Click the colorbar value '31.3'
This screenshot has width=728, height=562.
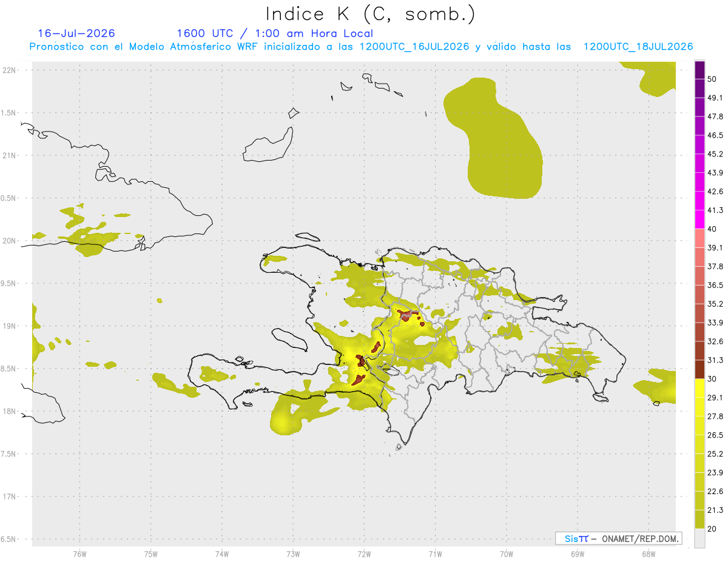click(715, 360)
